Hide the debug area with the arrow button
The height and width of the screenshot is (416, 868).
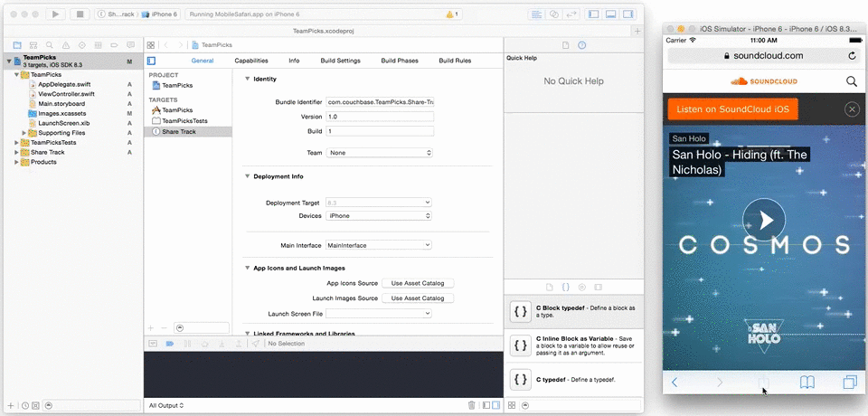coord(153,344)
